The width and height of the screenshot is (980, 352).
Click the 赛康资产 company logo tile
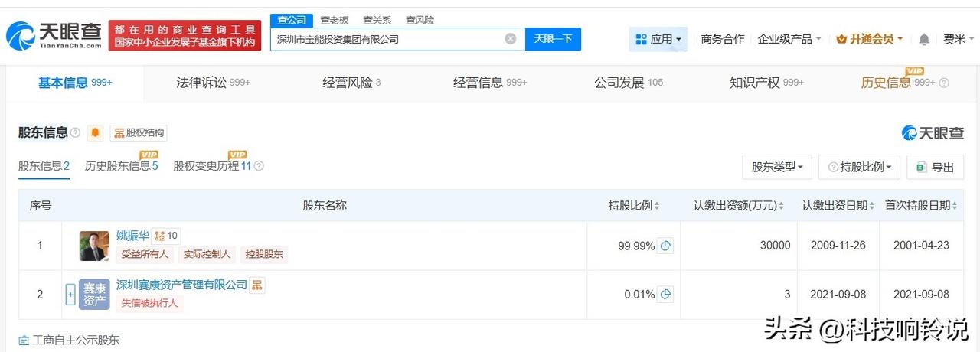coord(94,295)
